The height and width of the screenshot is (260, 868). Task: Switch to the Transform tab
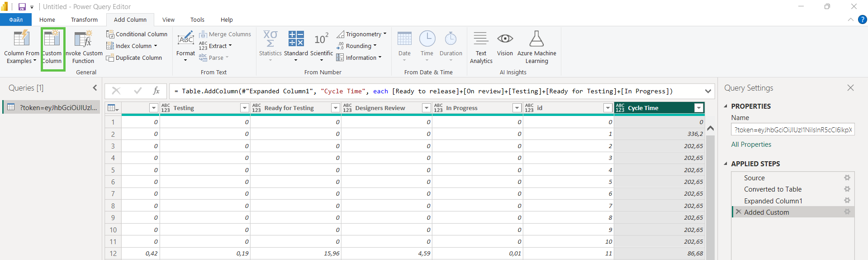click(84, 20)
